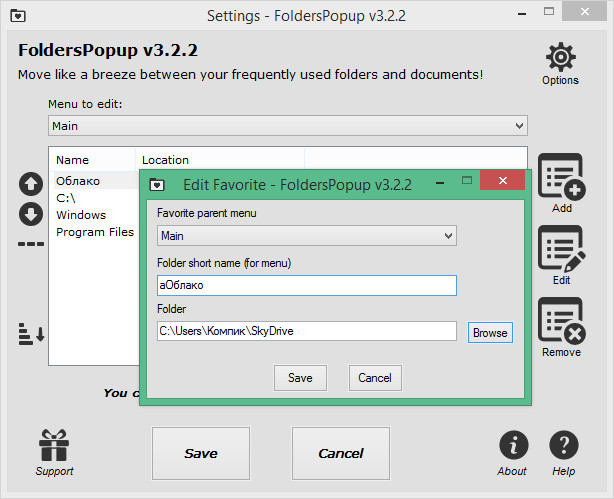Viewport: 614px width, 499px height.
Task: Close the Edit Favorite dialog
Action: click(x=502, y=180)
